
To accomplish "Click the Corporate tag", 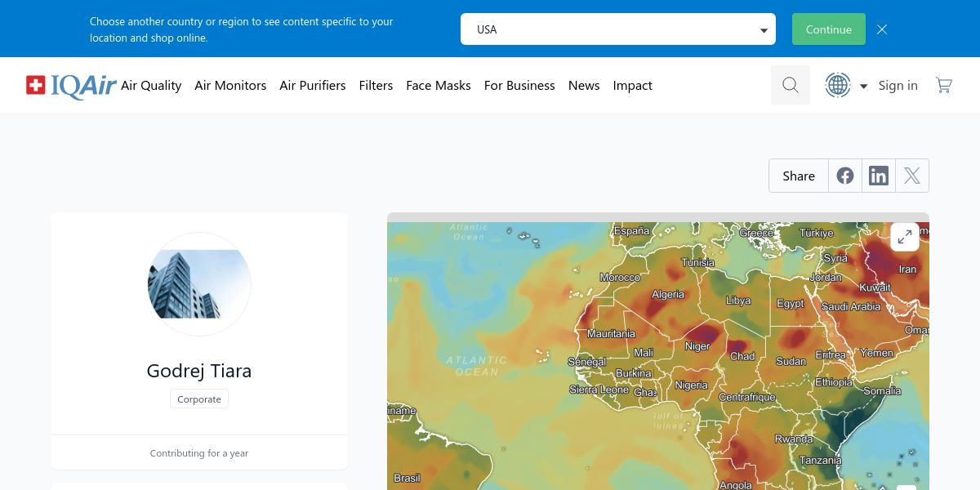I will pyautogui.click(x=199, y=399).
